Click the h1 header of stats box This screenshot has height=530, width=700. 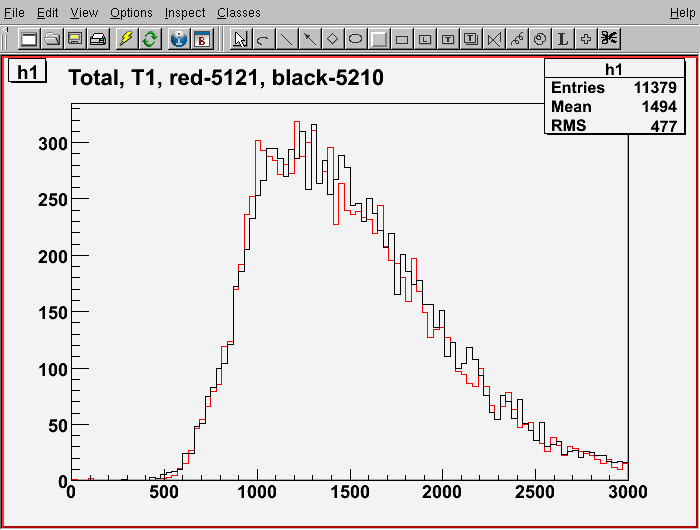tap(614, 69)
